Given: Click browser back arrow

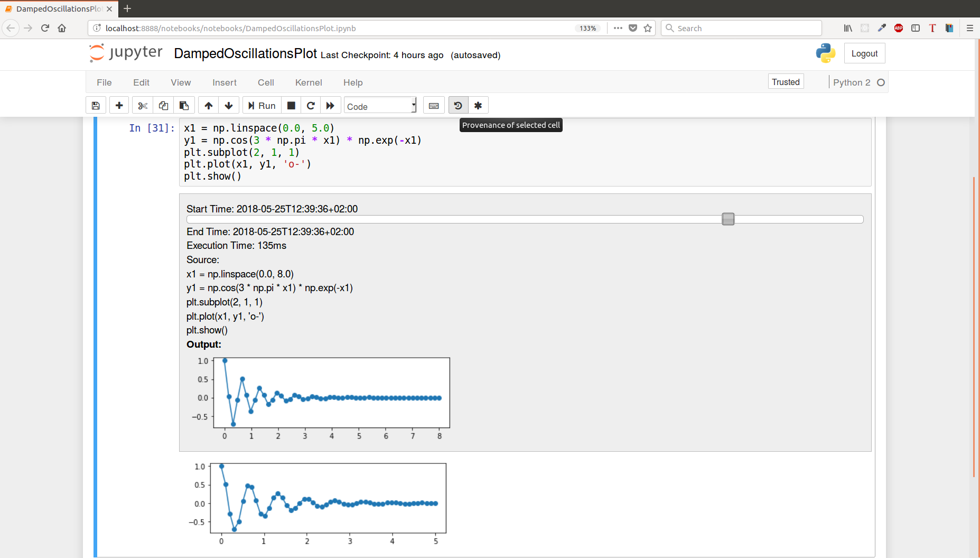Looking at the screenshot, I should click(11, 28).
